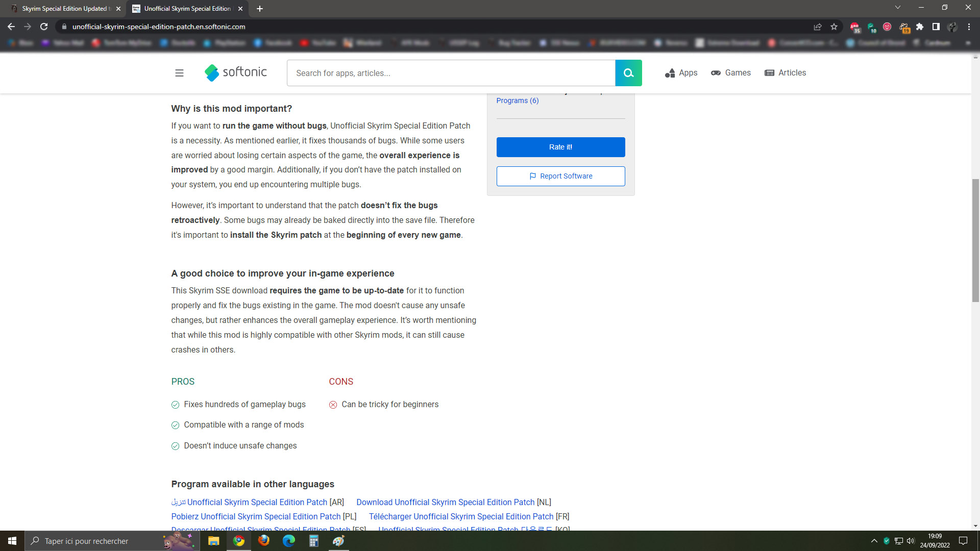Click the 'Fixes hundreds of gameplay bugs' pro
The width and height of the screenshot is (980, 551).
[244, 405]
